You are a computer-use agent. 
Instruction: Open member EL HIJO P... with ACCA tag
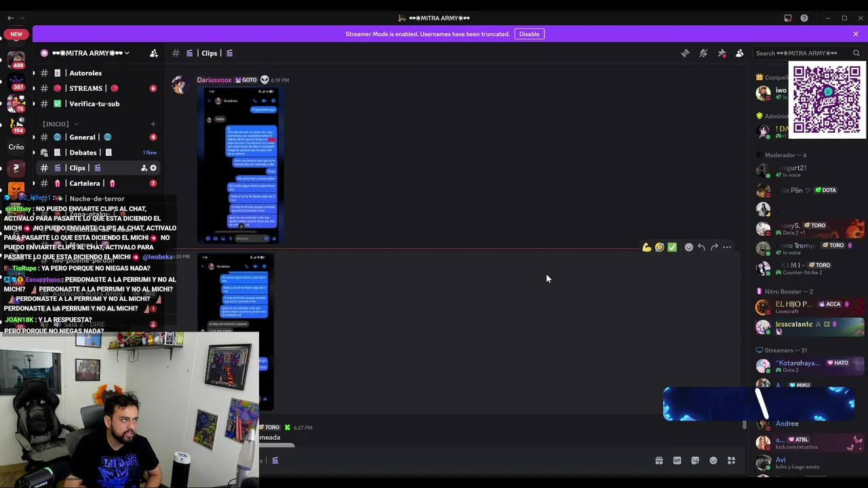810,307
